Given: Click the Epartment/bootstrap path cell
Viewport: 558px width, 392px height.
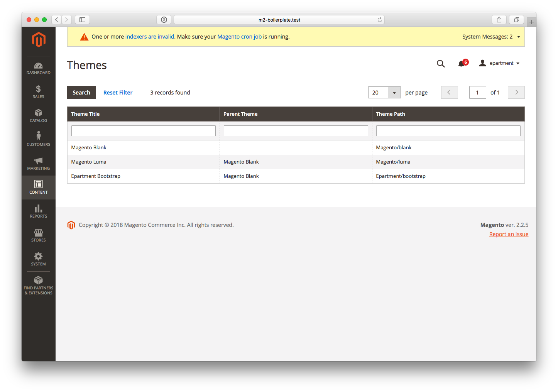Looking at the screenshot, I should click(448, 176).
